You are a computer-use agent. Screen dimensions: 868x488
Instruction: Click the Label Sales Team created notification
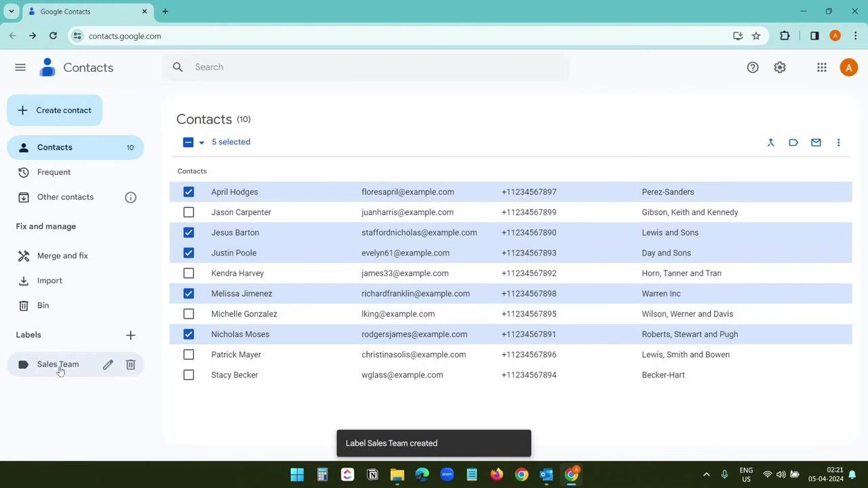434,443
